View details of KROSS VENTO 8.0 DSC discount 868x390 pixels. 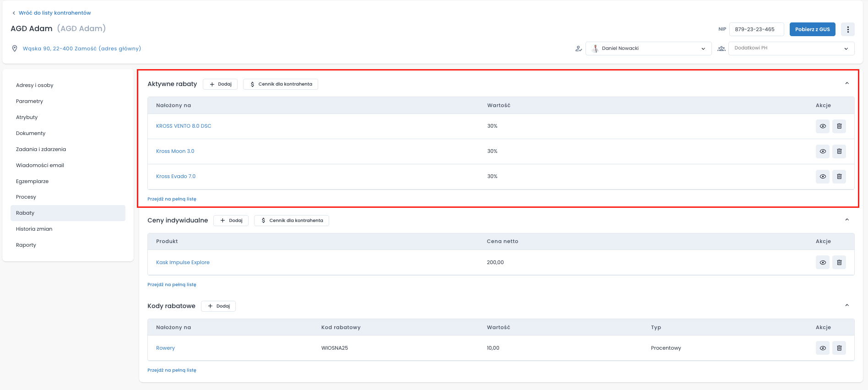pos(822,126)
